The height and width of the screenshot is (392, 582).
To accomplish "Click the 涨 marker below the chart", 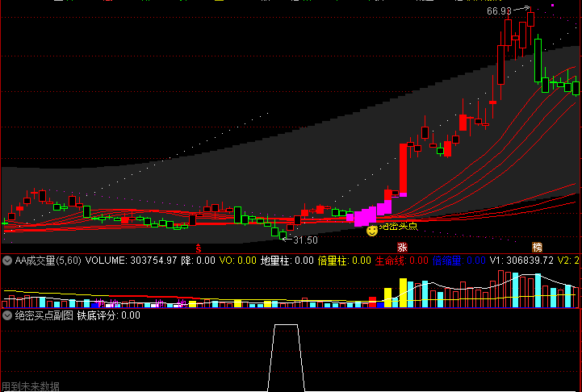I will [402, 247].
